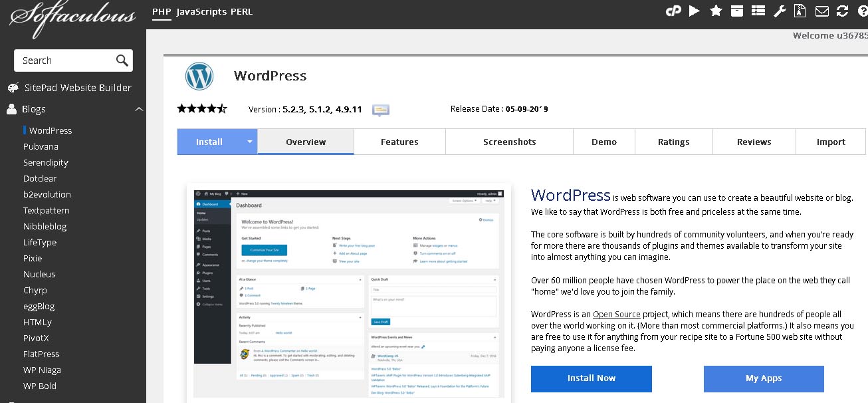Image resolution: width=868 pixels, height=403 pixels.
Task: Open task list icon in the top bar
Action: coord(758,11)
